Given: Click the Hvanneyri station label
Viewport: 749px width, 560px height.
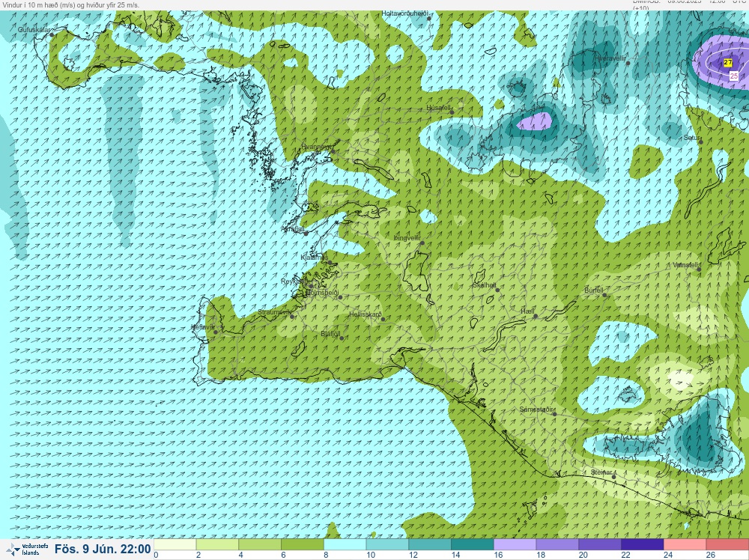Looking at the screenshot, I should coord(316,147).
